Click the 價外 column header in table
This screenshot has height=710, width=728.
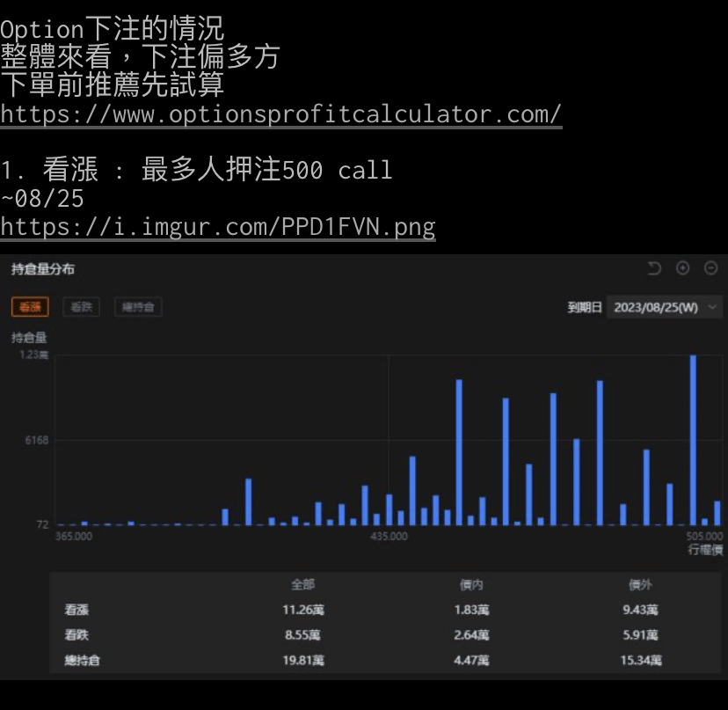point(641,584)
